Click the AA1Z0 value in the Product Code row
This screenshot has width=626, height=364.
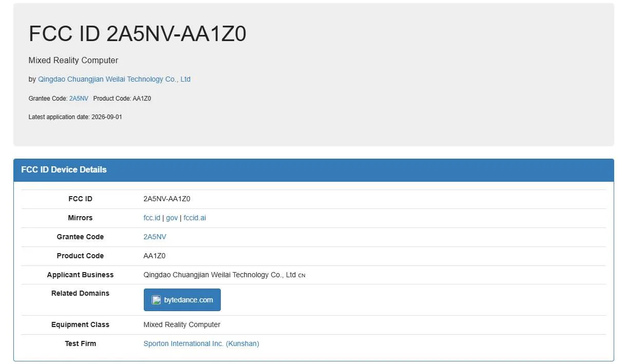pos(155,256)
